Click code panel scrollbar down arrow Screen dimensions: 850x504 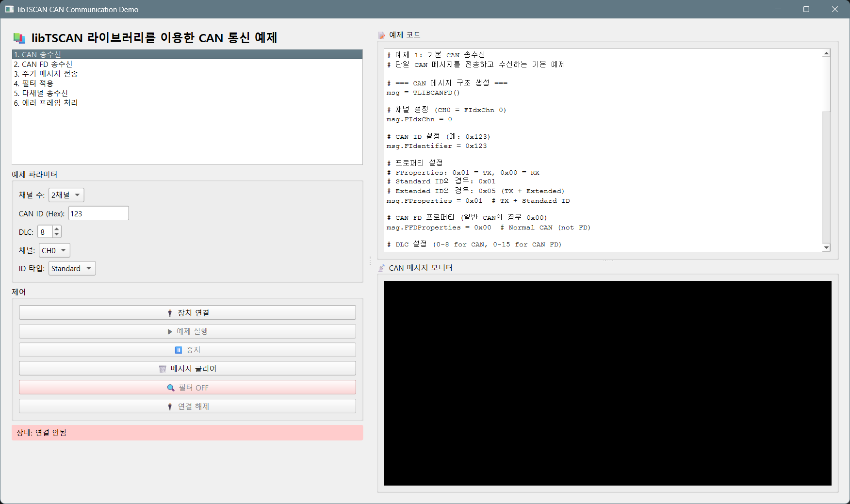tap(826, 247)
